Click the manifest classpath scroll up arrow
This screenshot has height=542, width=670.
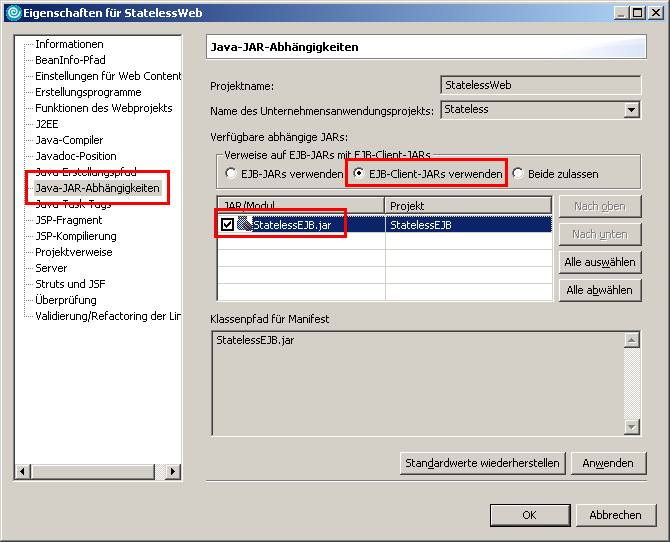tap(632, 340)
